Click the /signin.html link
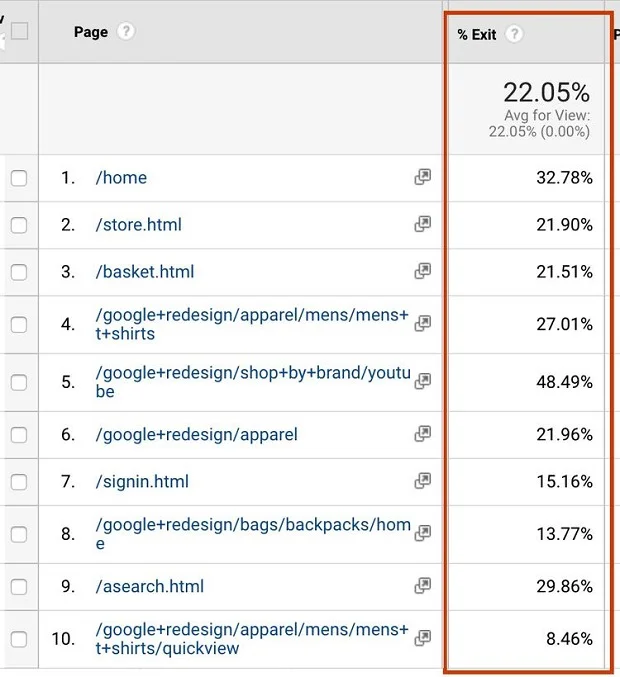This screenshot has width=620, height=677. [142, 482]
